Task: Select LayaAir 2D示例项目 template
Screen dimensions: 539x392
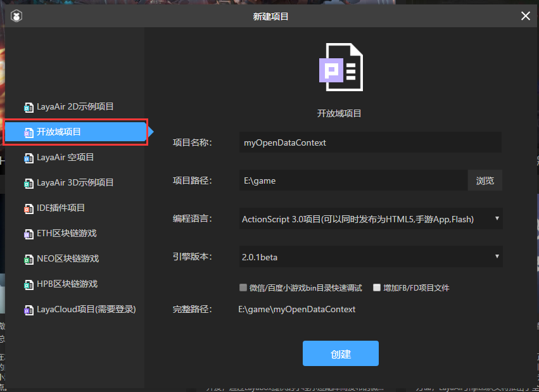Action: click(x=75, y=106)
